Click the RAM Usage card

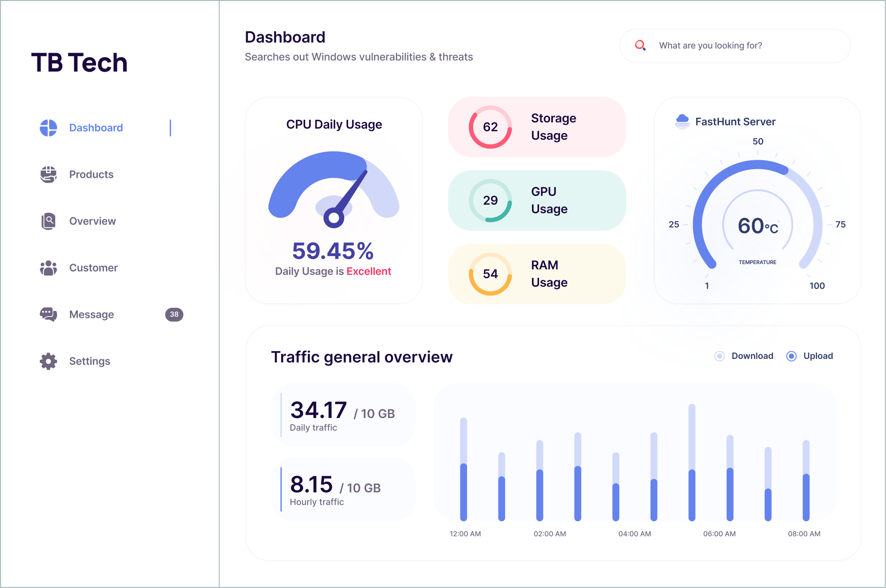tap(537, 274)
